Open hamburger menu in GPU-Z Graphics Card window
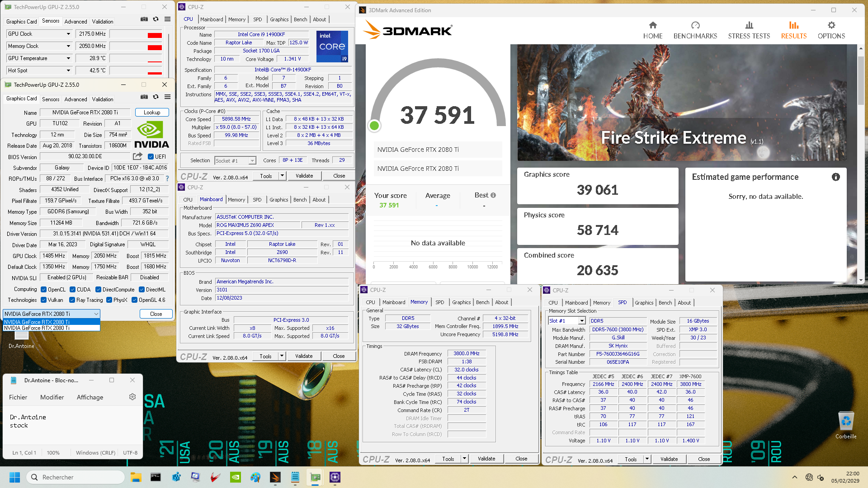 tap(167, 97)
